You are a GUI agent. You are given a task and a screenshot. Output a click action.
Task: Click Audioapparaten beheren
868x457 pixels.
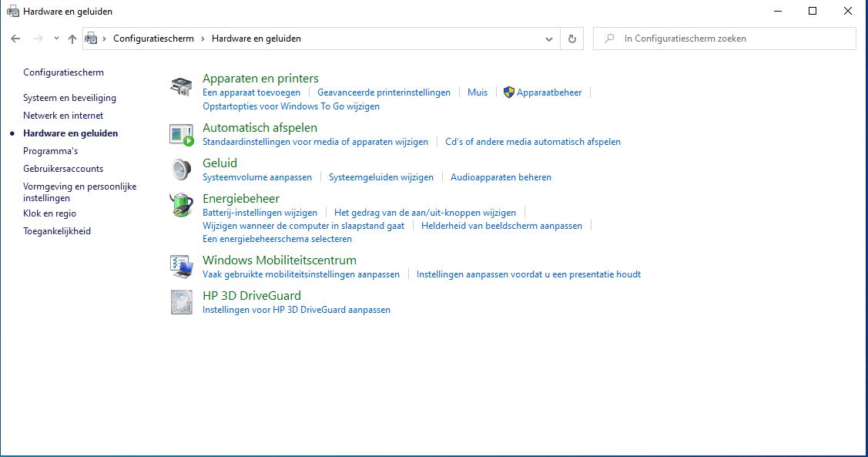click(x=501, y=177)
